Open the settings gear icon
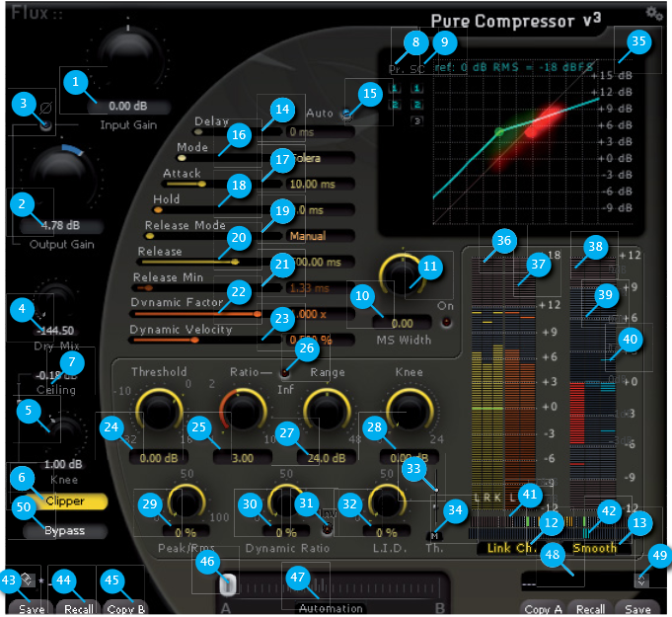This screenshot has width=672, height=617. [x=654, y=13]
